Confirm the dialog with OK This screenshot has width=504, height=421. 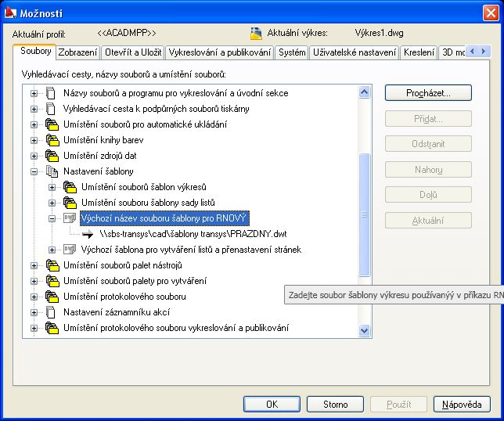point(272,405)
